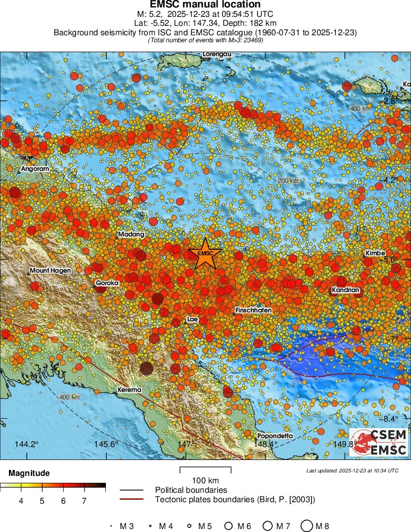Click the 400 km ring label near Kerema
This screenshot has height=532, width=411.
click(70, 397)
